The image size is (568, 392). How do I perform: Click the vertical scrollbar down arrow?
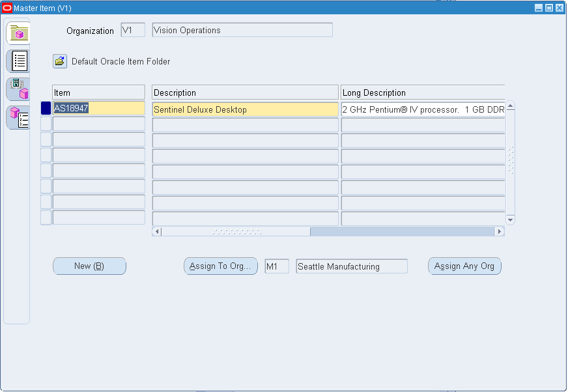[511, 220]
